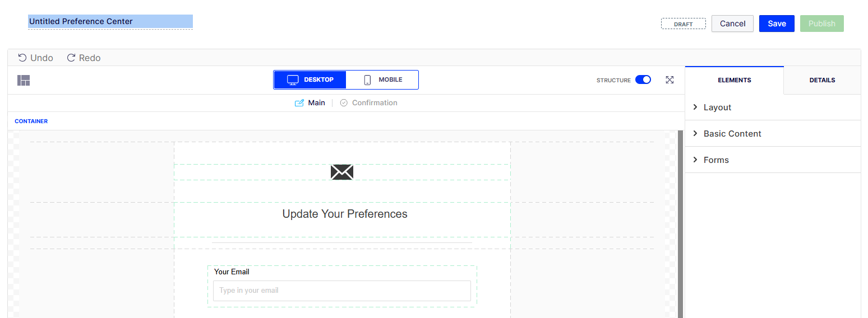Open the Elements tab
Image resolution: width=868 pixels, height=318 pixels.
pyautogui.click(x=734, y=80)
